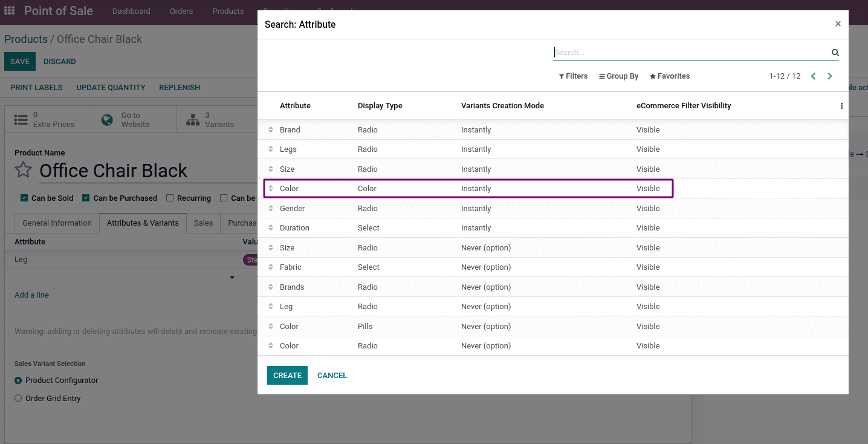Click PRINT LABELS button
The width and height of the screenshot is (868, 444).
36,88
